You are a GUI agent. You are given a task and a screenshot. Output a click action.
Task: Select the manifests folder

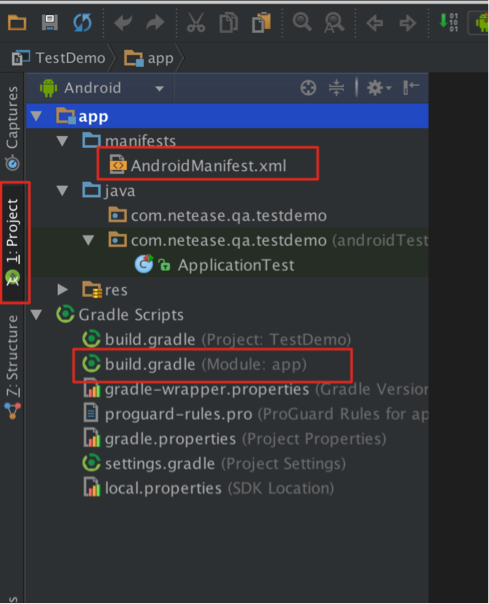[x=140, y=141]
